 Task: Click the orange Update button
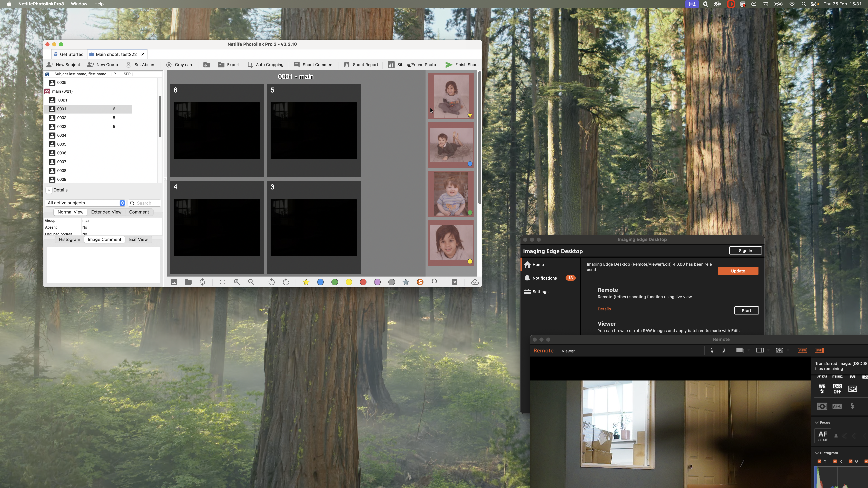tap(738, 271)
